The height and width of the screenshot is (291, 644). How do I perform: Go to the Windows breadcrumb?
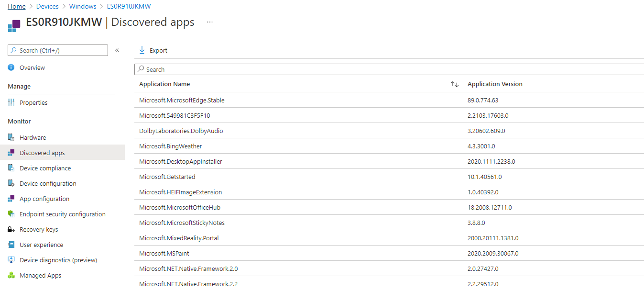tap(83, 6)
